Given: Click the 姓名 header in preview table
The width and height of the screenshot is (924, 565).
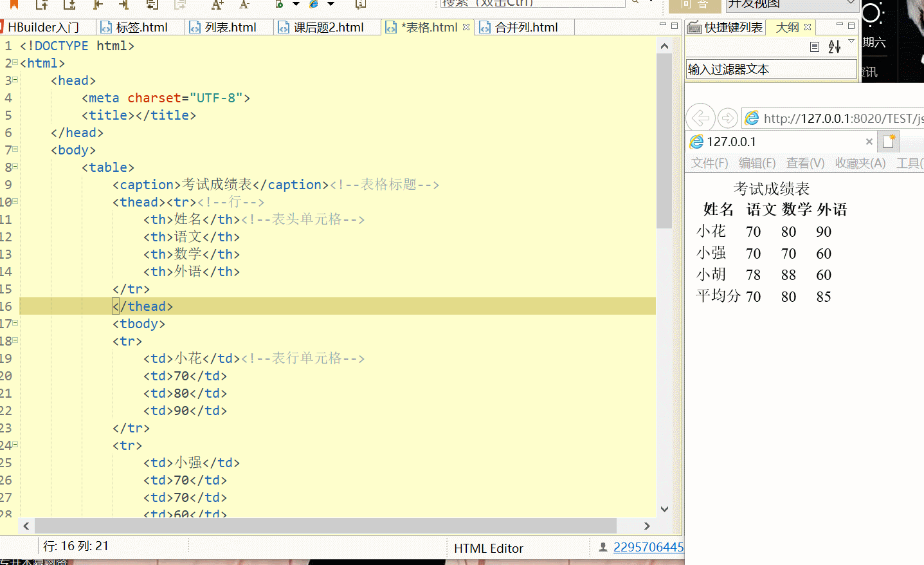Looking at the screenshot, I should click(719, 210).
